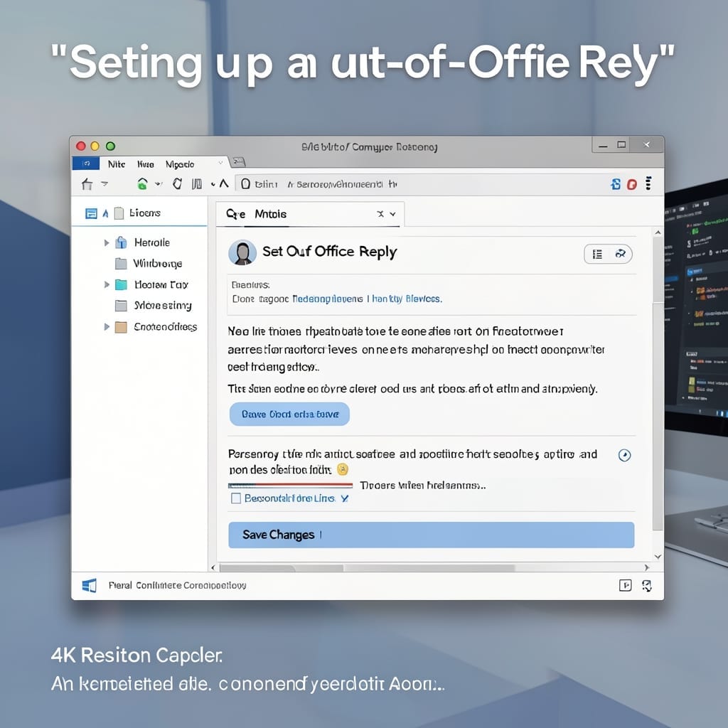The height and width of the screenshot is (728, 728).
Task: Click the rightmost status bar icon
Action: (647, 586)
